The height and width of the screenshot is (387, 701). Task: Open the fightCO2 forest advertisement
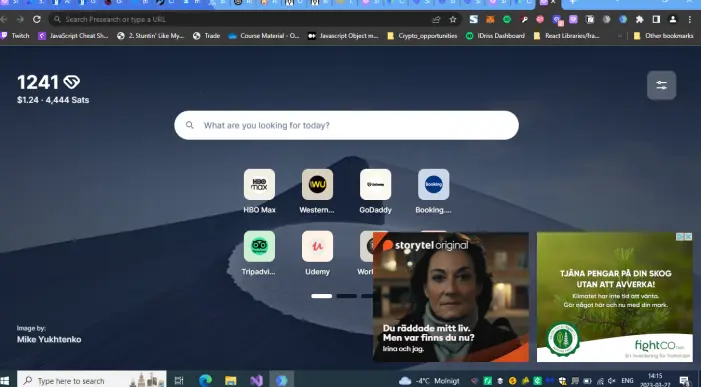pos(615,297)
